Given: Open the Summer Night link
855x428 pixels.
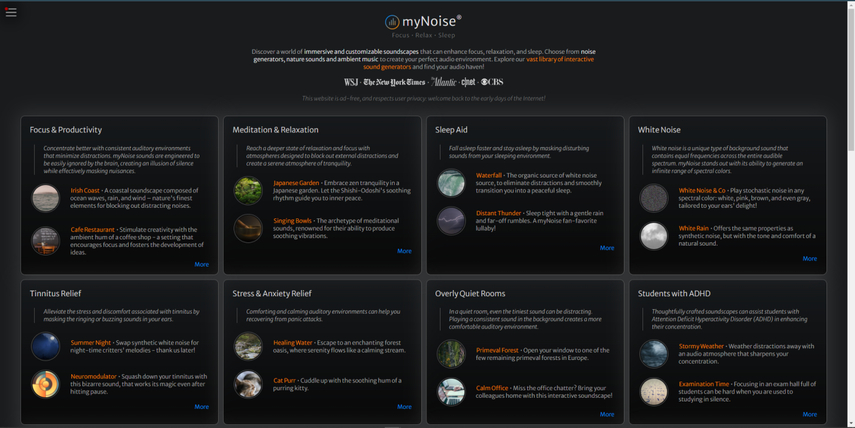Looking at the screenshot, I should coord(91,342).
